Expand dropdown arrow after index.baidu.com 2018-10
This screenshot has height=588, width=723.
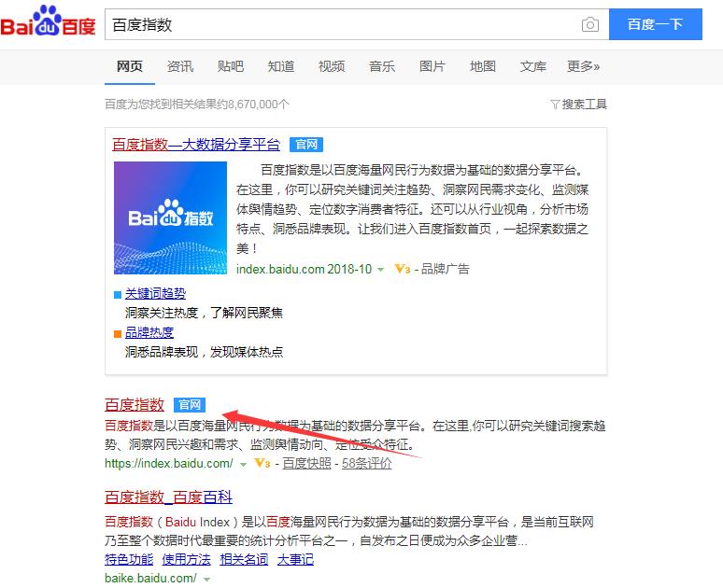tap(381, 270)
